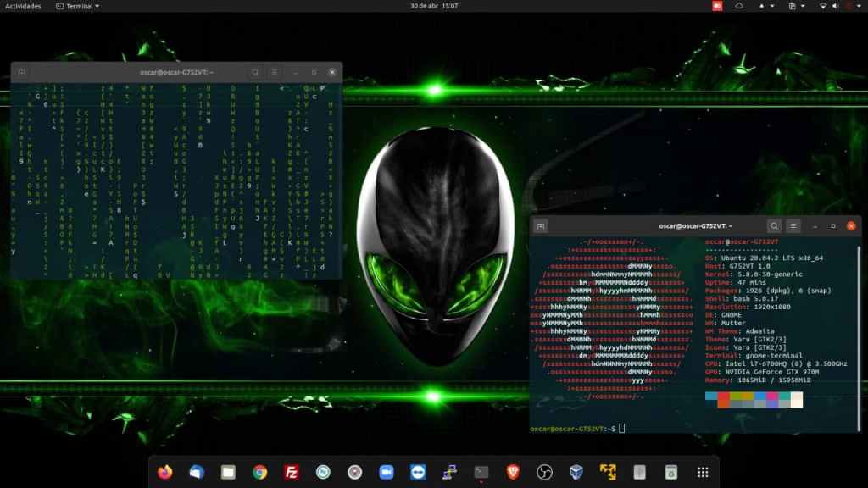
Task: Open hamburger menu in the matrix terminal
Action: [275, 73]
